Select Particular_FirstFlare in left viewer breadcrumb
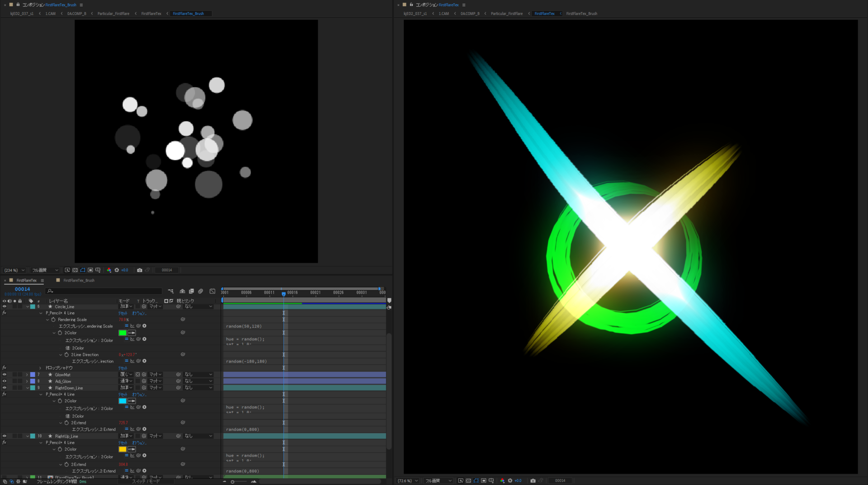Screen dimensions: 868x485 (x=113, y=14)
